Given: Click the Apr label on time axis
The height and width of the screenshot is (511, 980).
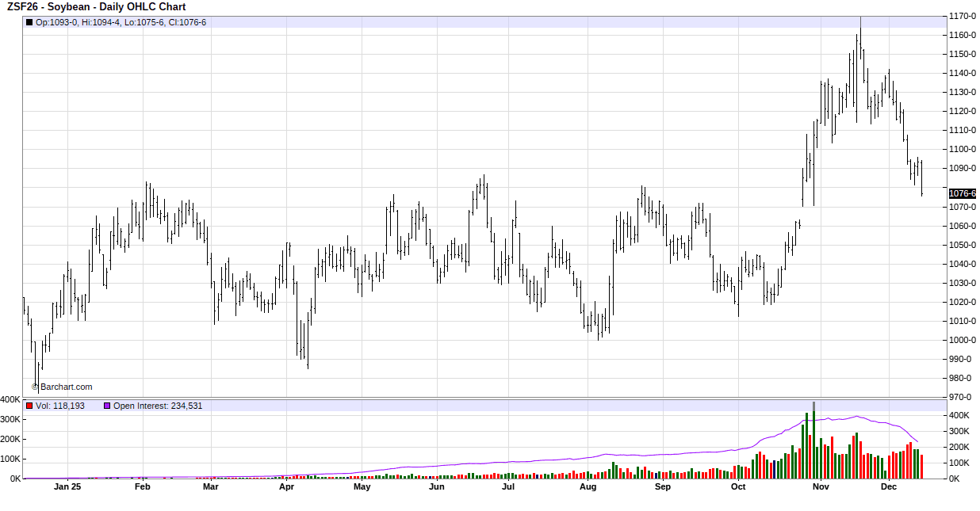Looking at the screenshot, I should coord(286,487).
